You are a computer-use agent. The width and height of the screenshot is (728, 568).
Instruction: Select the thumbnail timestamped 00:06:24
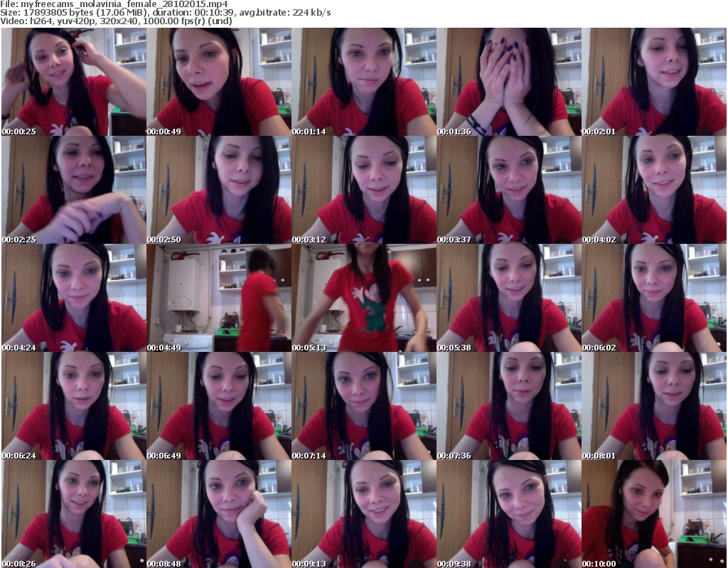point(74,406)
